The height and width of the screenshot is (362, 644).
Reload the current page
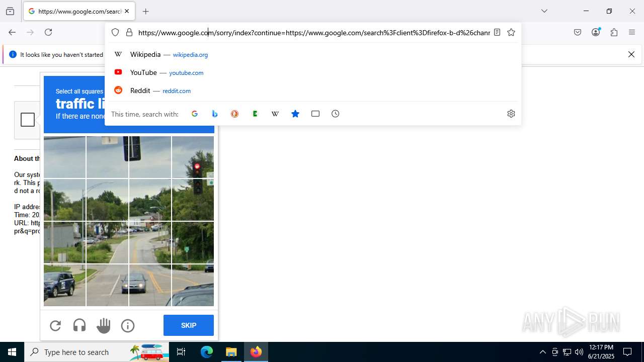[x=48, y=32]
